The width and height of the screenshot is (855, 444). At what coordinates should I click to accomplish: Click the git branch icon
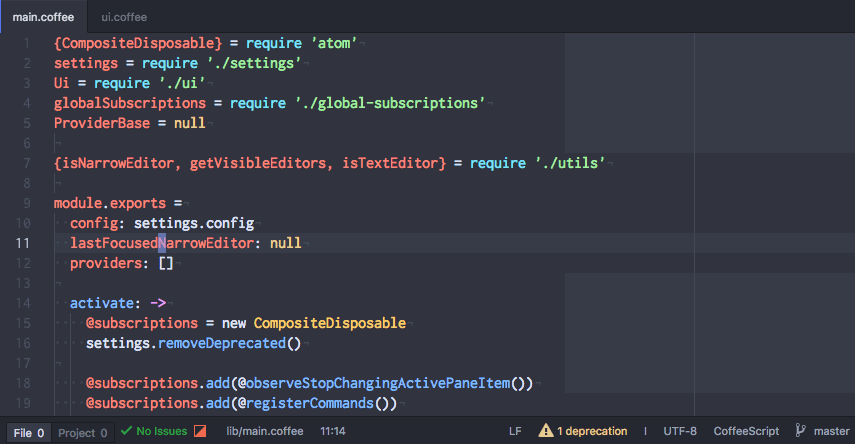pyautogui.click(x=800, y=430)
